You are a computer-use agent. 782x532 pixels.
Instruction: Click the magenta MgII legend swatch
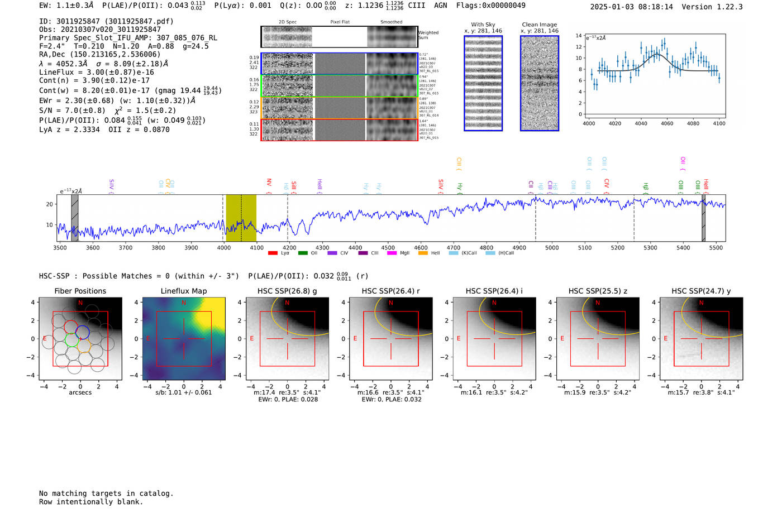click(392, 253)
